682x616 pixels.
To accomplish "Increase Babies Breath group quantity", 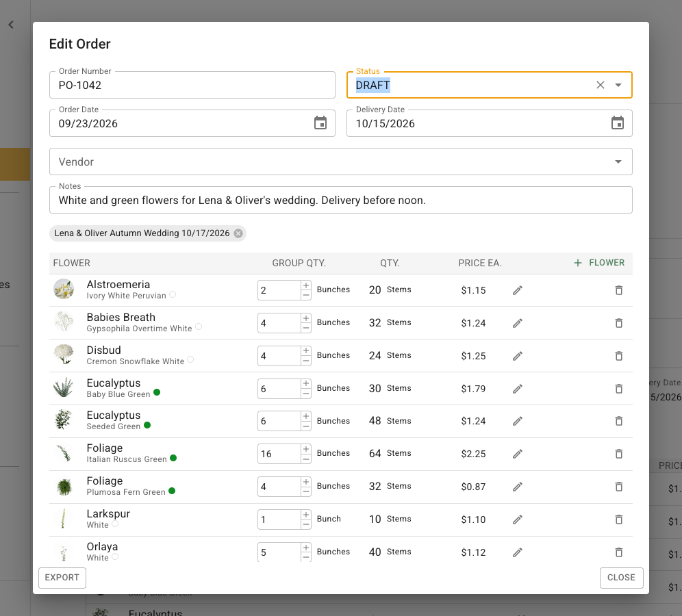I will coord(306,318).
